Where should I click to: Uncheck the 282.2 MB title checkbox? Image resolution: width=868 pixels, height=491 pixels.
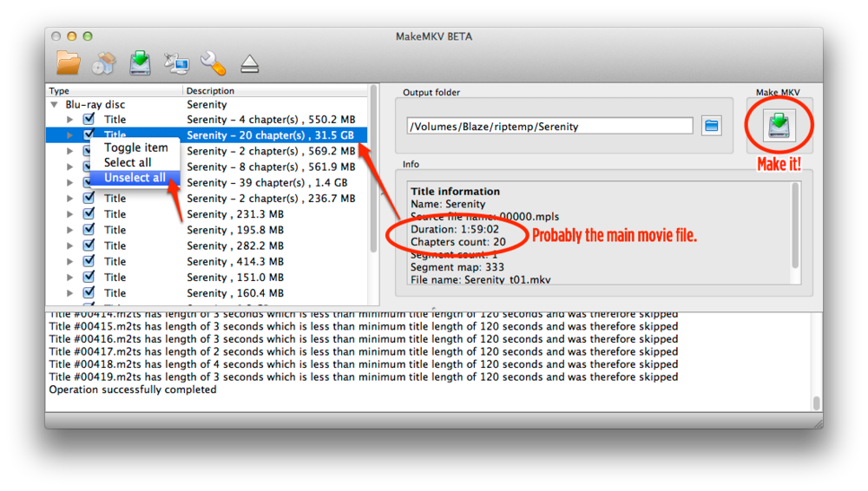point(89,245)
